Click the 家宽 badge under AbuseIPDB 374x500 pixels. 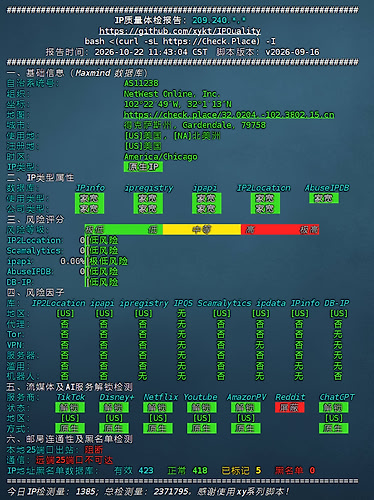point(323,198)
